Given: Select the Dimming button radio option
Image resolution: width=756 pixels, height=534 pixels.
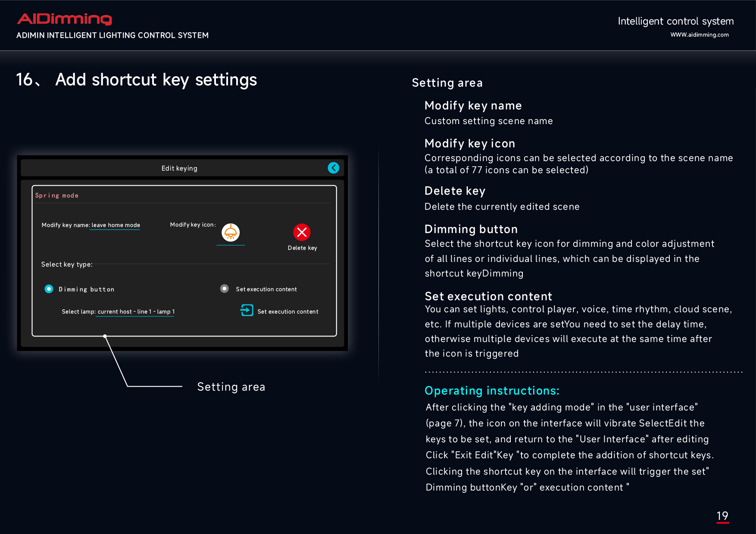Looking at the screenshot, I should tap(49, 289).
